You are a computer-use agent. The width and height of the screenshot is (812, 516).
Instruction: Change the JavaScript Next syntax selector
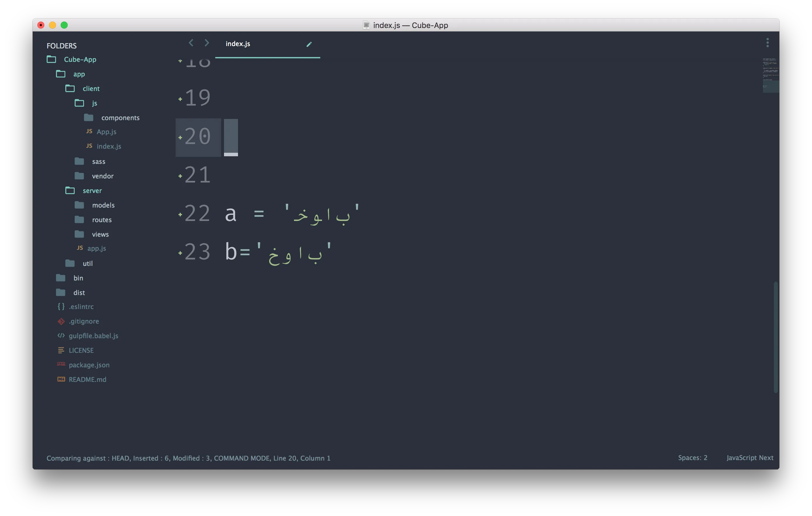(x=750, y=458)
